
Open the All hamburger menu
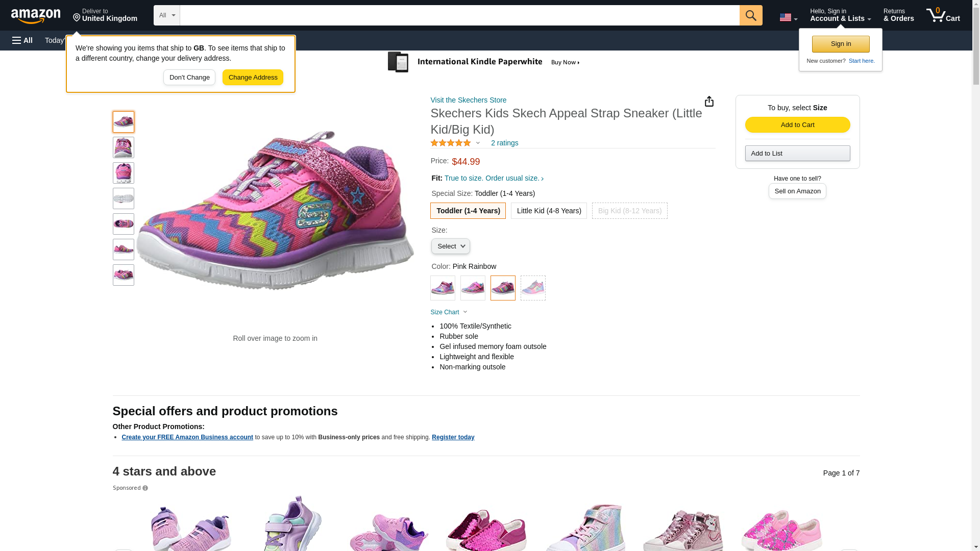[x=22, y=40]
